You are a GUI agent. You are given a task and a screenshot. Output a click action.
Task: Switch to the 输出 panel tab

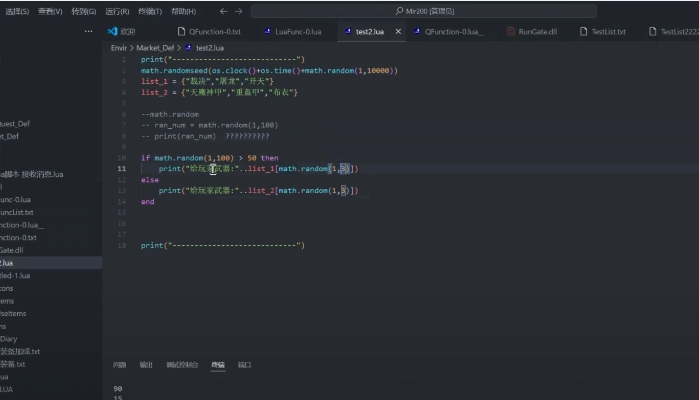(146, 365)
